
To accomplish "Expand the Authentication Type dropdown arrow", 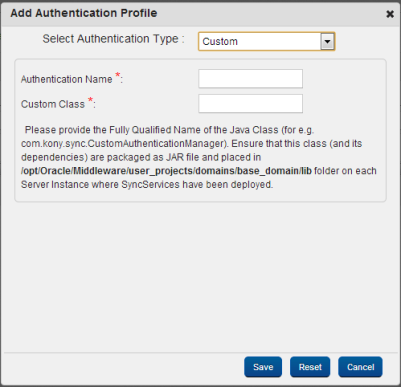I will click(x=327, y=42).
